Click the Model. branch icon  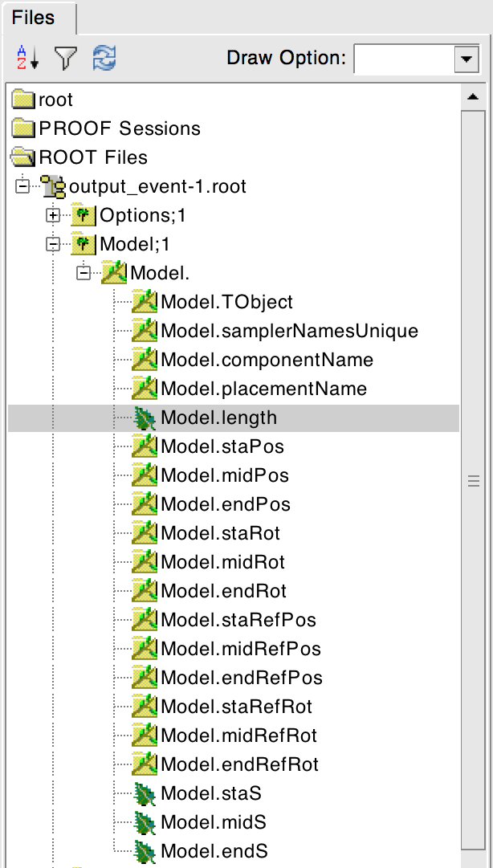click(x=115, y=273)
